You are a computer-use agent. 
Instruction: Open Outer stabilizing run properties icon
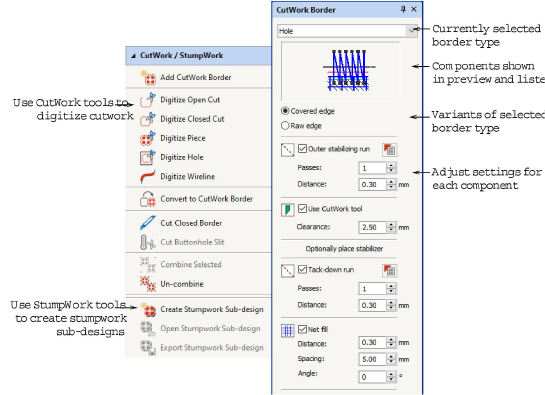point(389,150)
